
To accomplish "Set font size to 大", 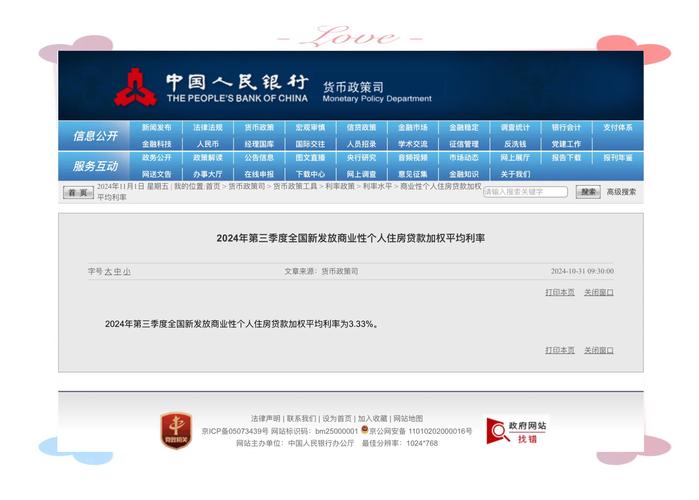I will click(108, 271).
